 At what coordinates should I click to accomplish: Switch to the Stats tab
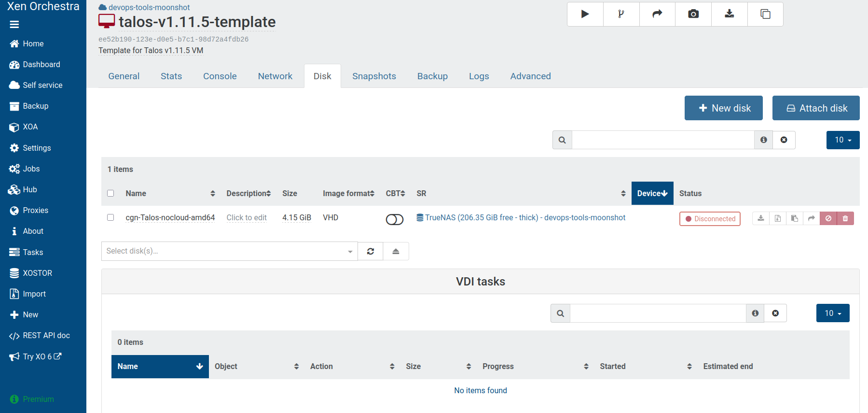pos(171,76)
